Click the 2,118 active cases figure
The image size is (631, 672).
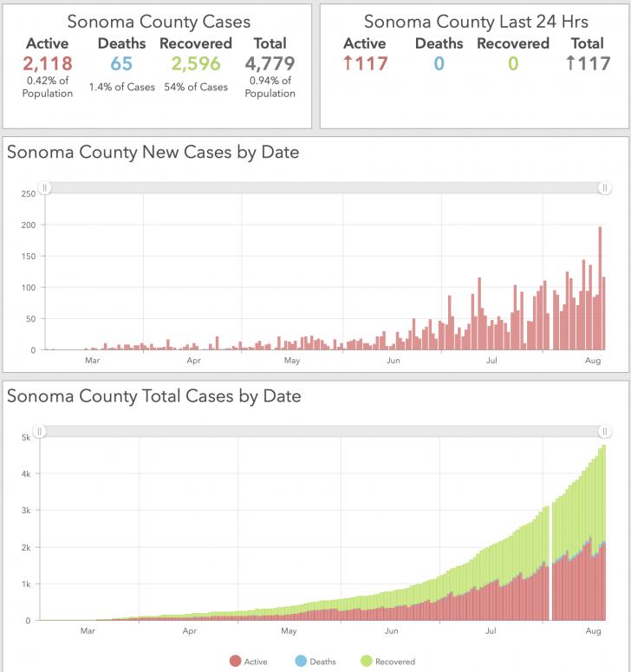pos(48,63)
